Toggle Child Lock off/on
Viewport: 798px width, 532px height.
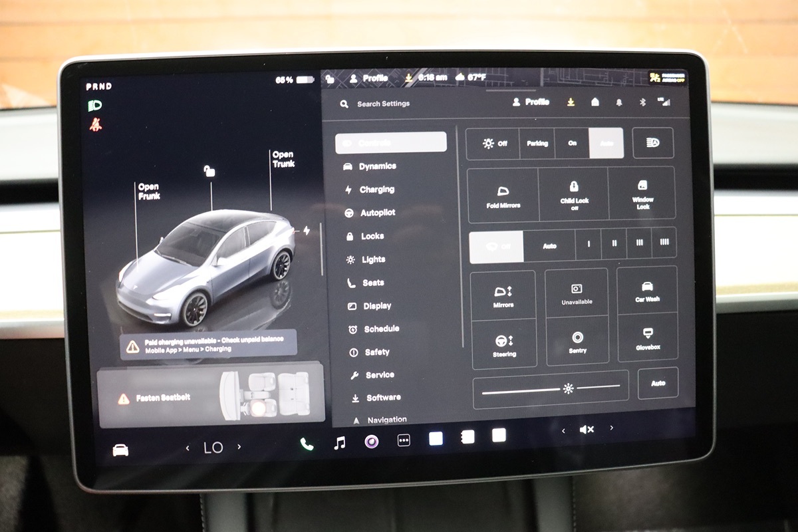point(574,194)
